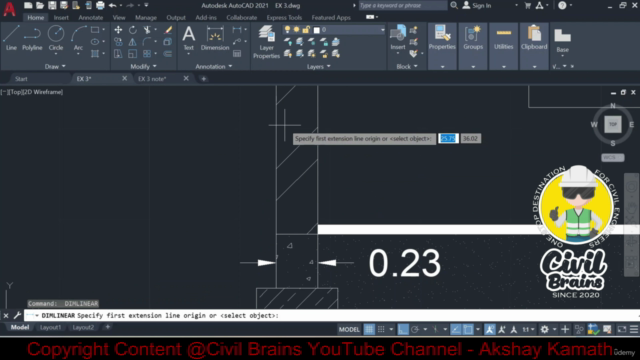This screenshot has height=360, width=640.
Task: Toggle object snap in status bar
Action: tap(468, 329)
